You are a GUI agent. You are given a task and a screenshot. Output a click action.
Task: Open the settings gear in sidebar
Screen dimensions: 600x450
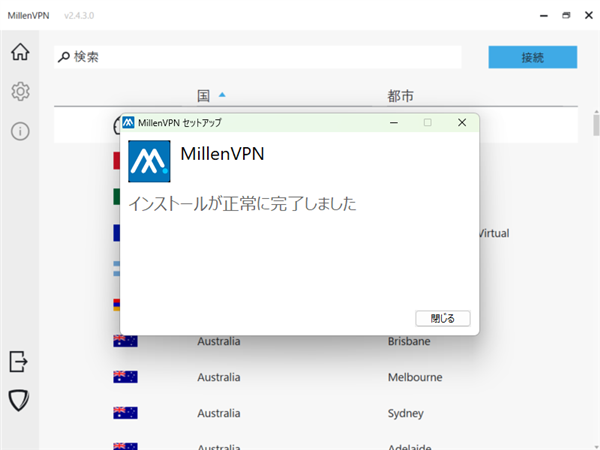tap(20, 91)
